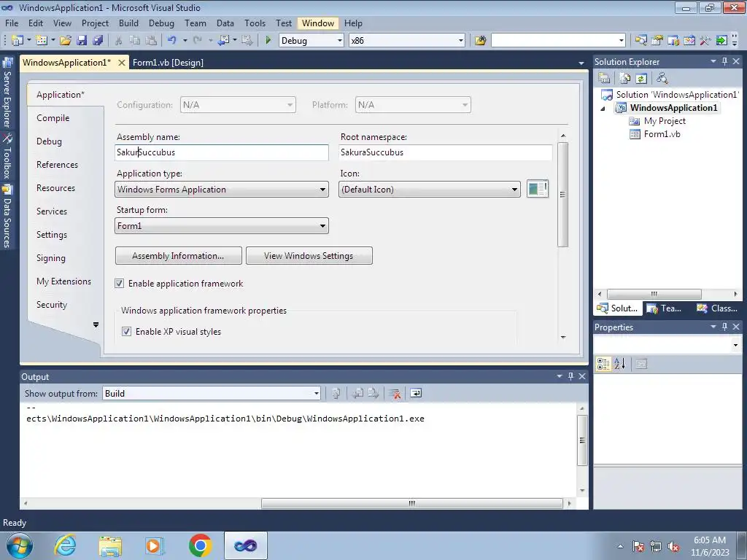Image resolution: width=747 pixels, height=560 pixels.
Task: Switch to the Team Explorer bottom tab
Action: 665,308
